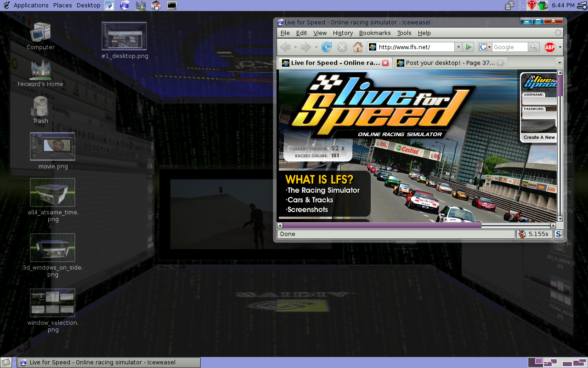Open the History menu
Viewport: 588px width, 368px height.
tap(343, 33)
